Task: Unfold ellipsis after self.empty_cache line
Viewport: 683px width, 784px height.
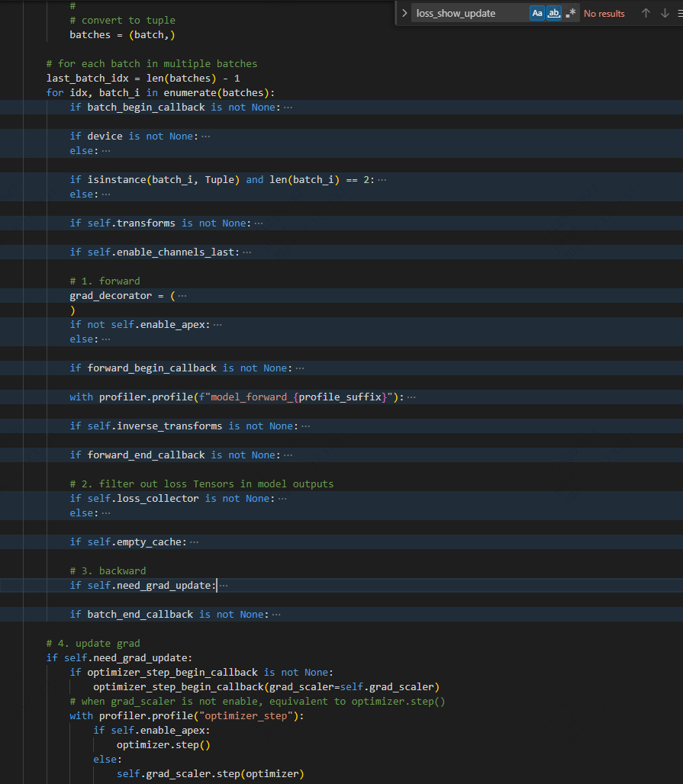Action: pyautogui.click(x=194, y=542)
